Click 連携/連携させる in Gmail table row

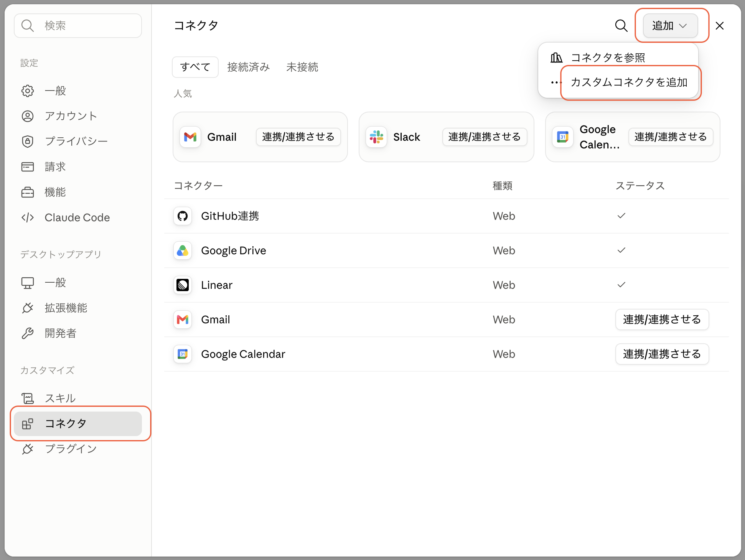click(662, 320)
